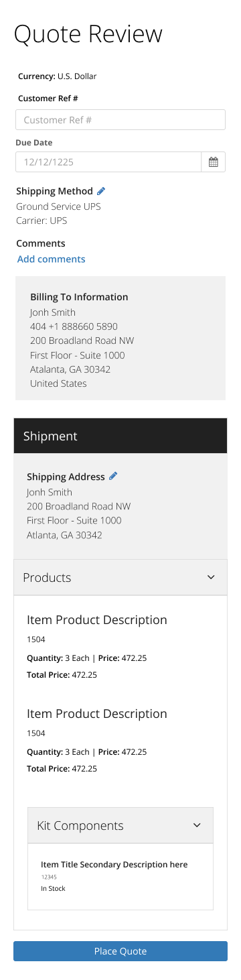Edit Shipping Method via pencil icon
The width and height of the screenshot is (241, 980).
point(101,191)
